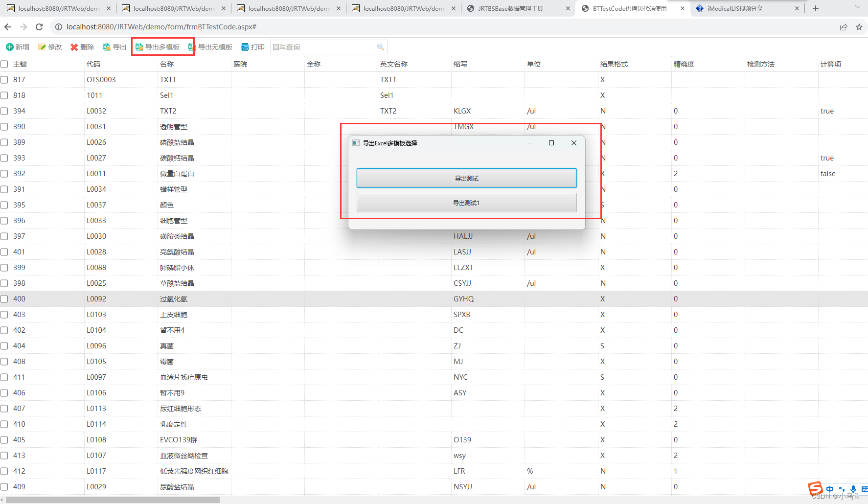Screen dimensions: 868x504
Task: Click the browser forward arrow
Action: pyautogui.click(x=23, y=27)
